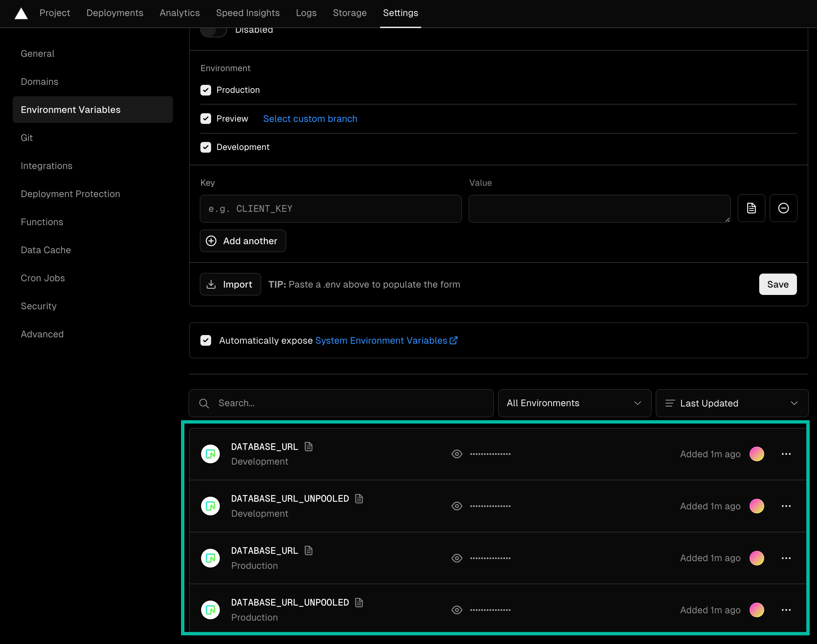Click the Save button
Viewport: 817px width, 644px height.
777,284
